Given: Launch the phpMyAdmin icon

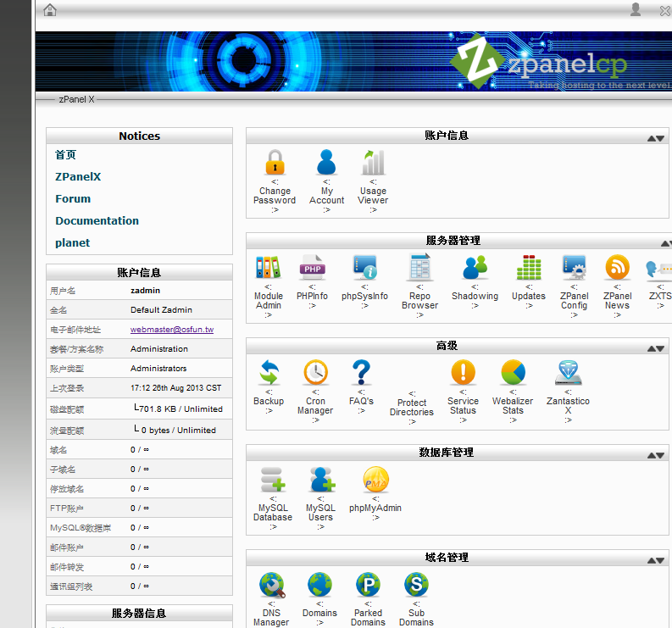Looking at the screenshot, I should 375,479.
